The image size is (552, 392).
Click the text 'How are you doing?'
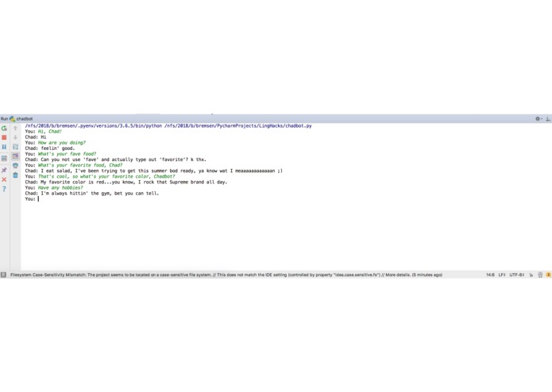coord(62,143)
